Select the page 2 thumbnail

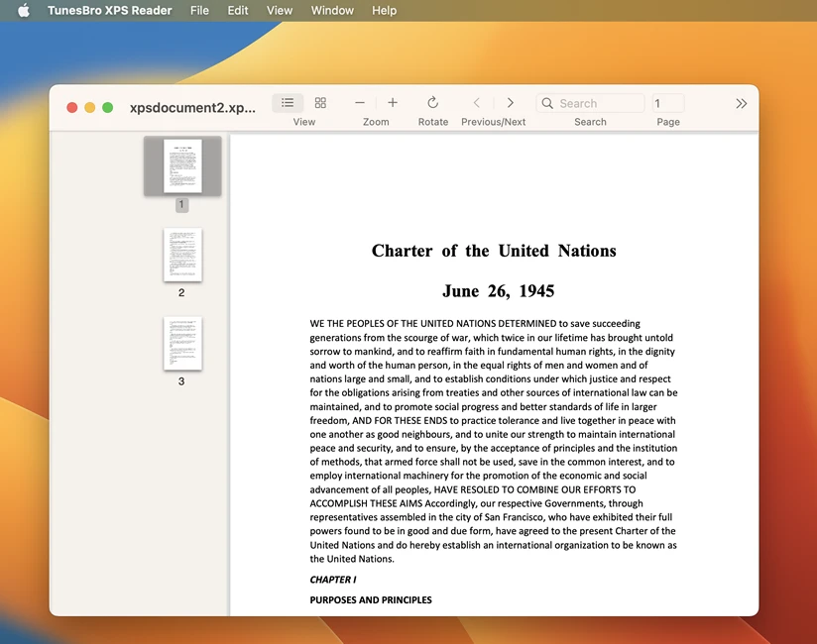click(182, 255)
